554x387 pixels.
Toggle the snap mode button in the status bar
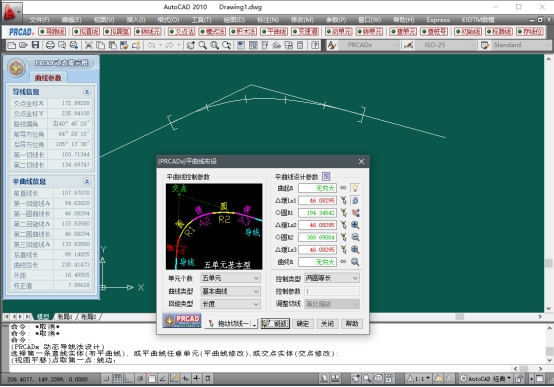click(x=106, y=379)
